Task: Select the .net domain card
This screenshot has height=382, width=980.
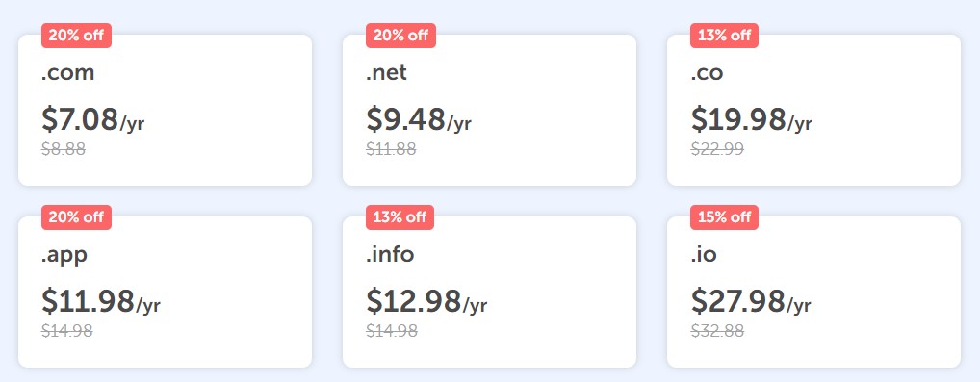Action: click(489, 110)
